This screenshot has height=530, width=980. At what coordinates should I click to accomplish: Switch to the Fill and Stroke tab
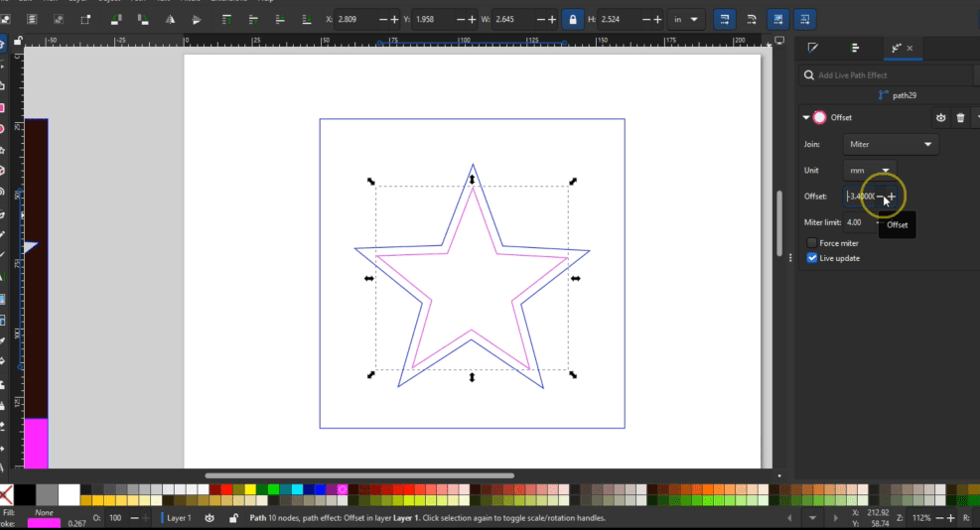pyautogui.click(x=813, y=48)
